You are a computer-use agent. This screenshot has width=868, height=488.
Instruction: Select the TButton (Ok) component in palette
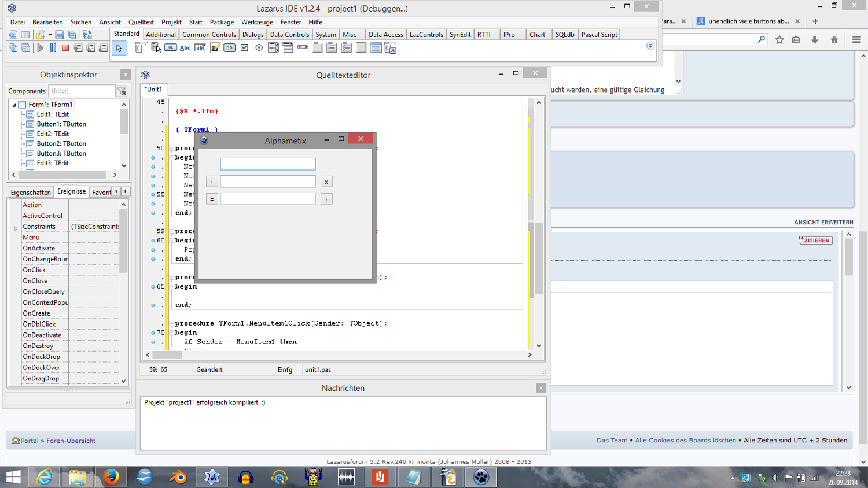(x=171, y=48)
